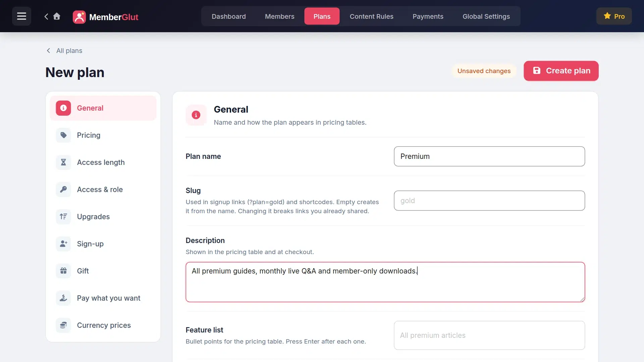
Task: Click the Description textarea resize handle
Action: click(x=582, y=299)
